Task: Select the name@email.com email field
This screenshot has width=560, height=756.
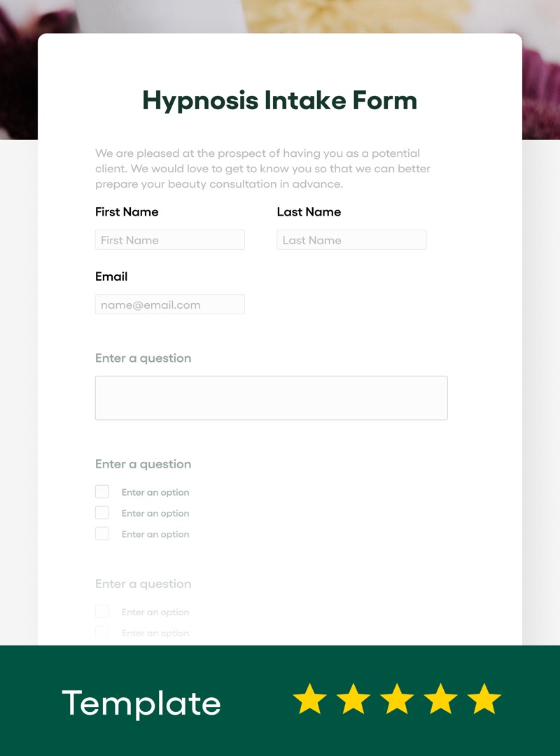Action: 169,304
